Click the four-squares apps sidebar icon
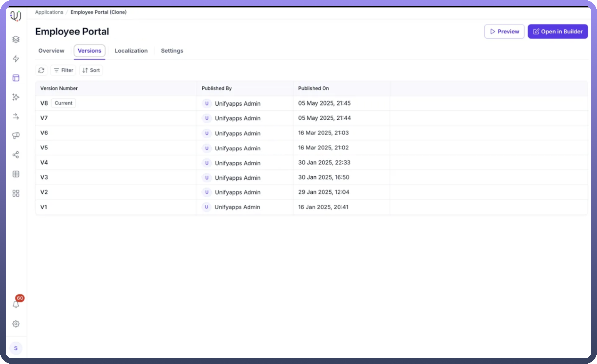 16,193
